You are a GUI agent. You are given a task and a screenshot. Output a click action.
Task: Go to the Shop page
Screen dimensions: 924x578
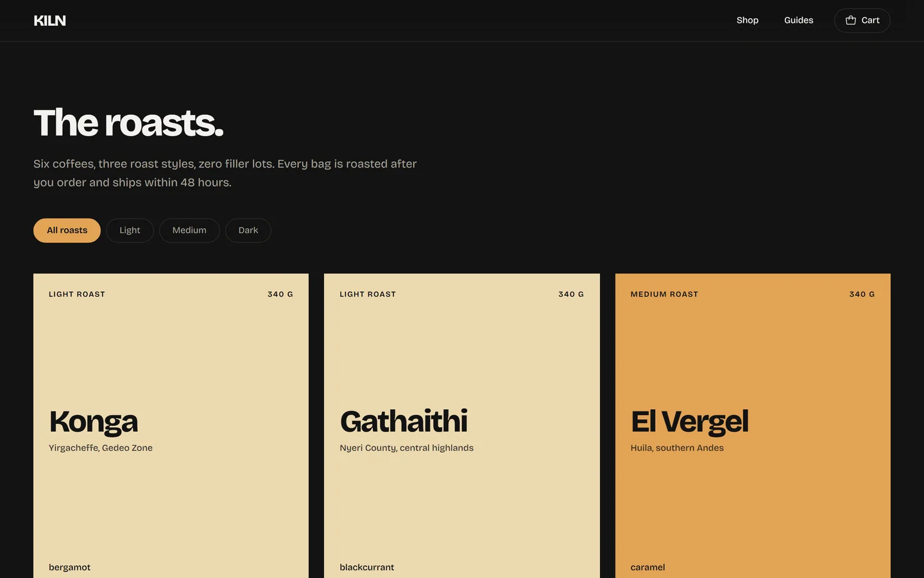click(747, 21)
